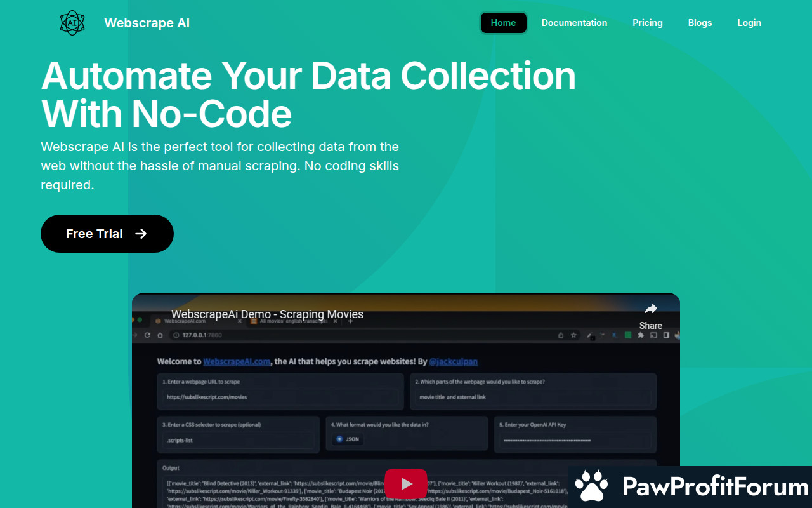Click the @jackculpan link in the video
This screenshot has height=508, width=812.
453,361
